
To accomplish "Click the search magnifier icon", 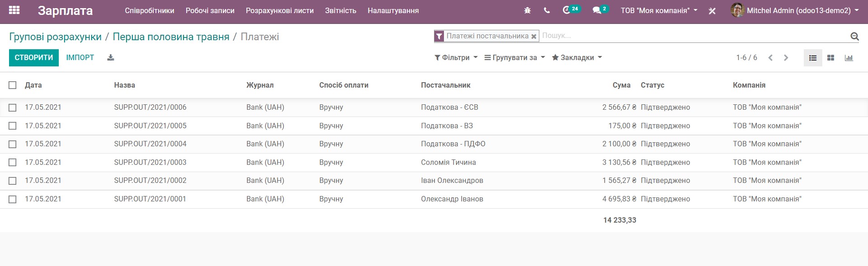I will click(854, 36).
